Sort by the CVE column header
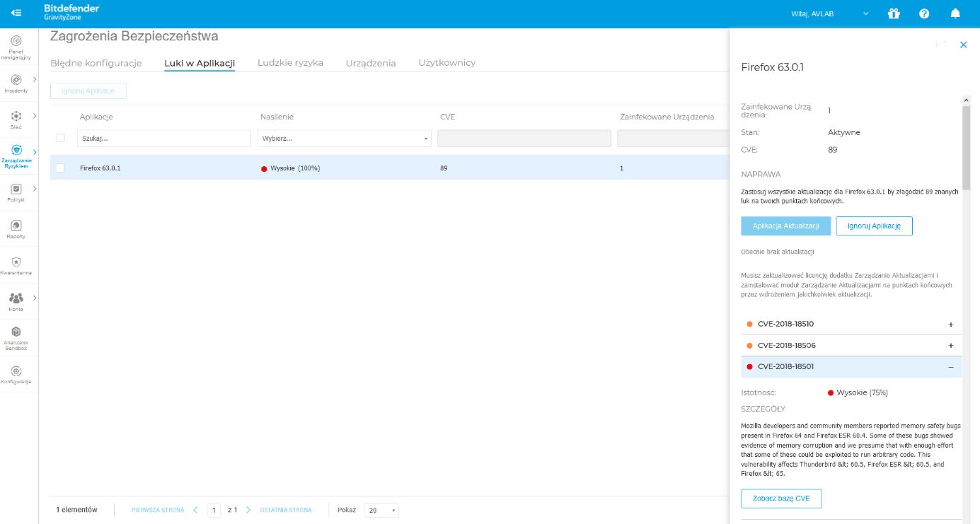Image resolution: width=980 pixels, height=524 pixels. click(447, 117)
